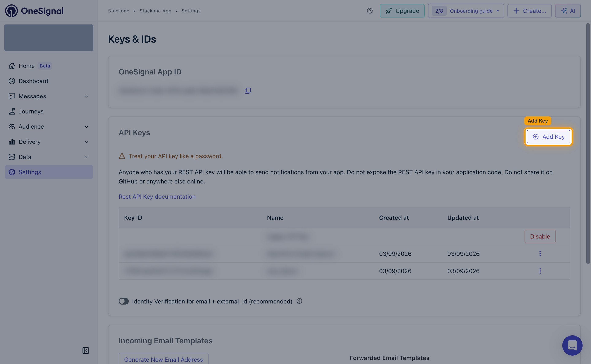Click the OneSignal logo
Image resolution: width=591 pixels, height=364 pixels.
click(x=34, y=11)
